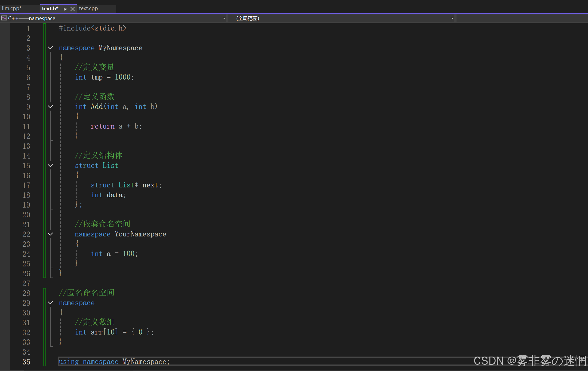This screenshot has width=588, height=371.
Task: Open the C++ namespace project dropdown
Action: (x=224, y=18)
